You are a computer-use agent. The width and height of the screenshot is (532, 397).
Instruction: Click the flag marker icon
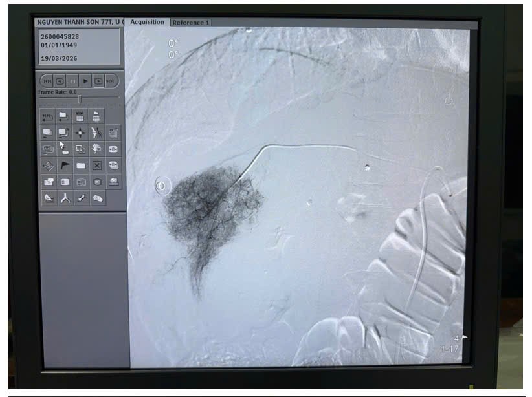65,166
